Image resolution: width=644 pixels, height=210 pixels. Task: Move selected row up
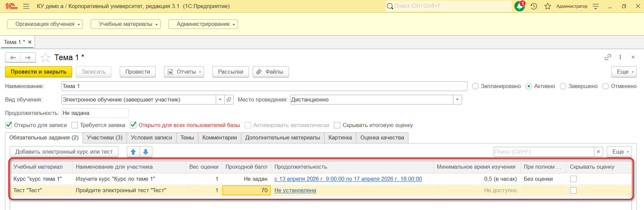(133, 152)
